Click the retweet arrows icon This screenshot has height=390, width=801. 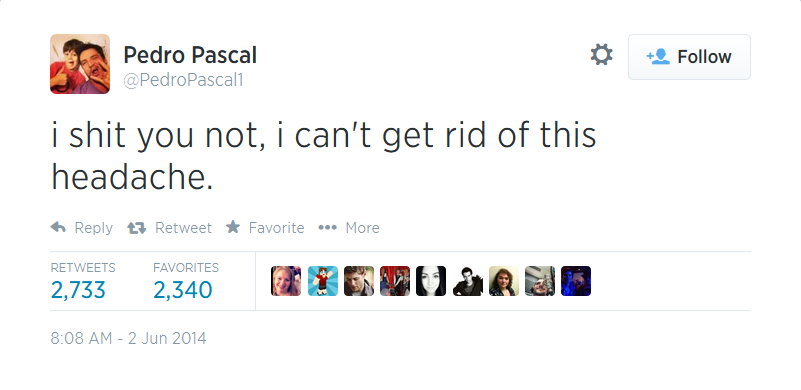point(136,227)
